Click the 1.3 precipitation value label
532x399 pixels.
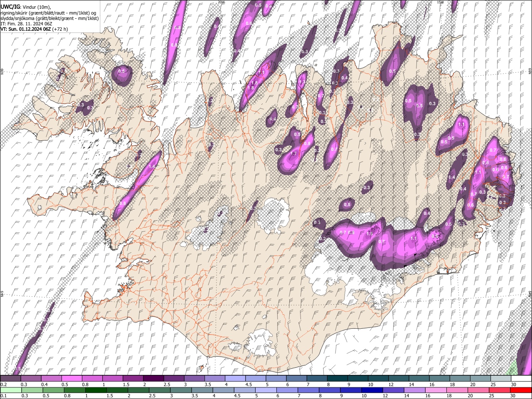[x=302, y=82]
